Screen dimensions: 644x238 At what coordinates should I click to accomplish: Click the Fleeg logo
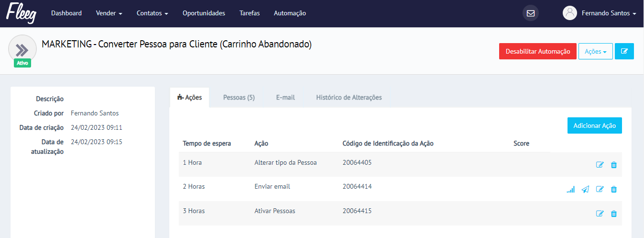(x=22, y=13)
